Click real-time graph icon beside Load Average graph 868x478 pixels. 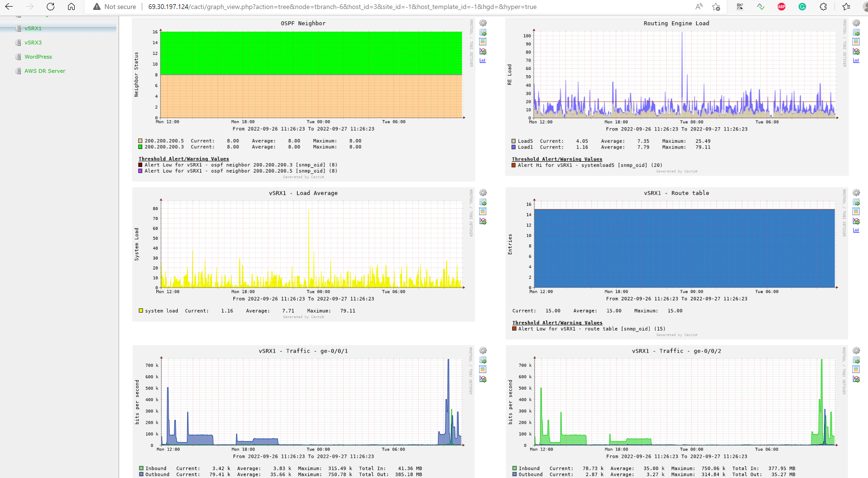[x=483, y=221]
